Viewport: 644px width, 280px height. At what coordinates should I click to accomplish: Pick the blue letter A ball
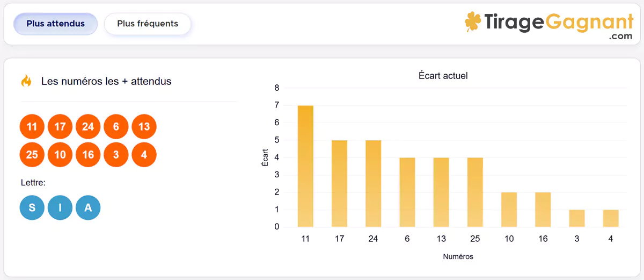pos(88,208)
